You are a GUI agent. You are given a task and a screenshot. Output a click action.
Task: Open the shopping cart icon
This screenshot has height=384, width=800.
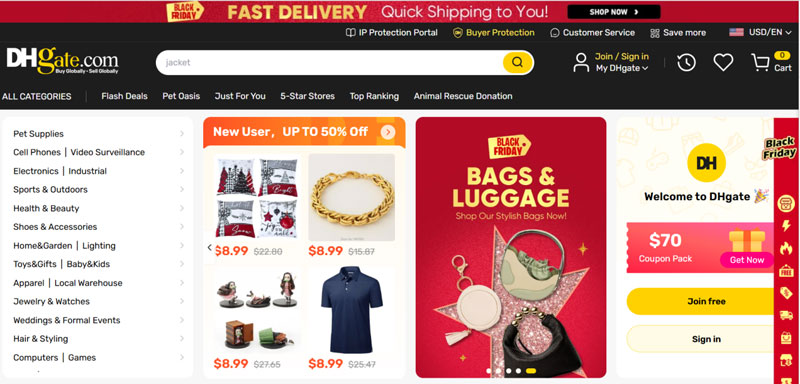(760, 62)
